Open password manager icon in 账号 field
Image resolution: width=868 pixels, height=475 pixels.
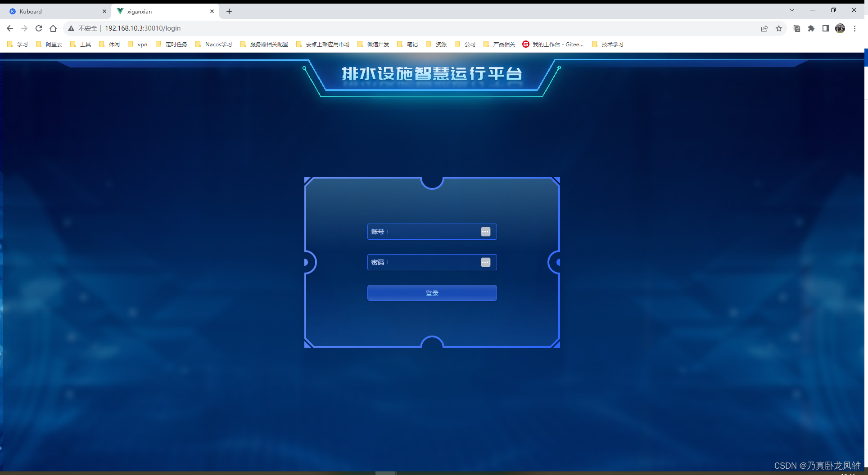click(x=485, y=232)
